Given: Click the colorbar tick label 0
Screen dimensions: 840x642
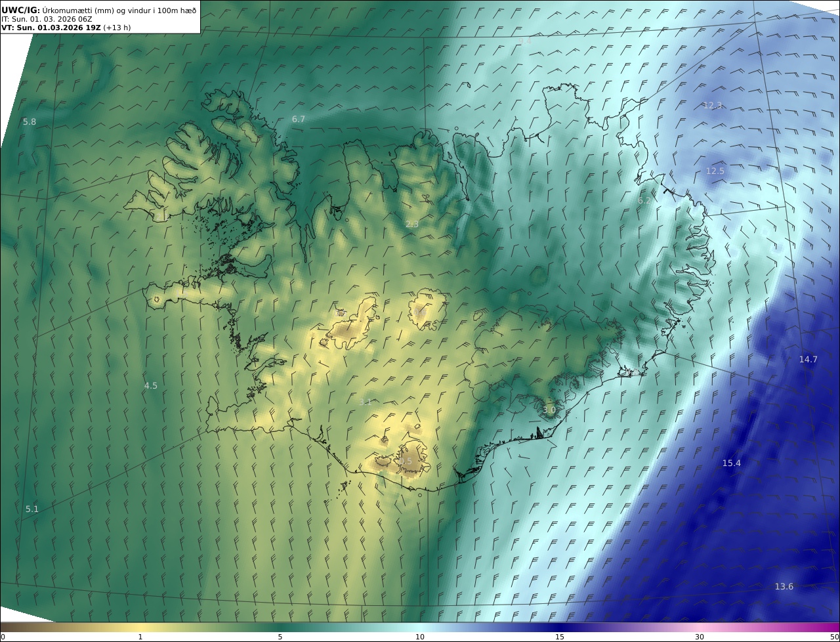Looking at the screenshot, I should [3, 637].
